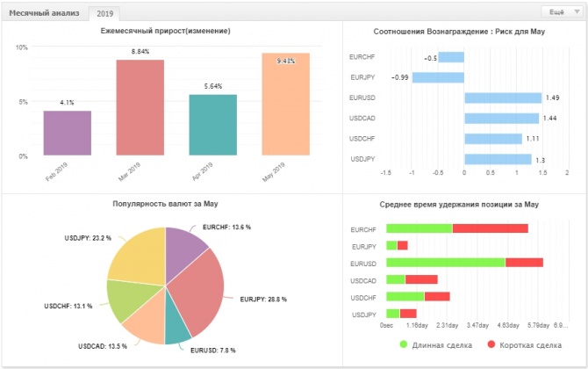Open the Ещё dropdown menu

click(562, 12)
